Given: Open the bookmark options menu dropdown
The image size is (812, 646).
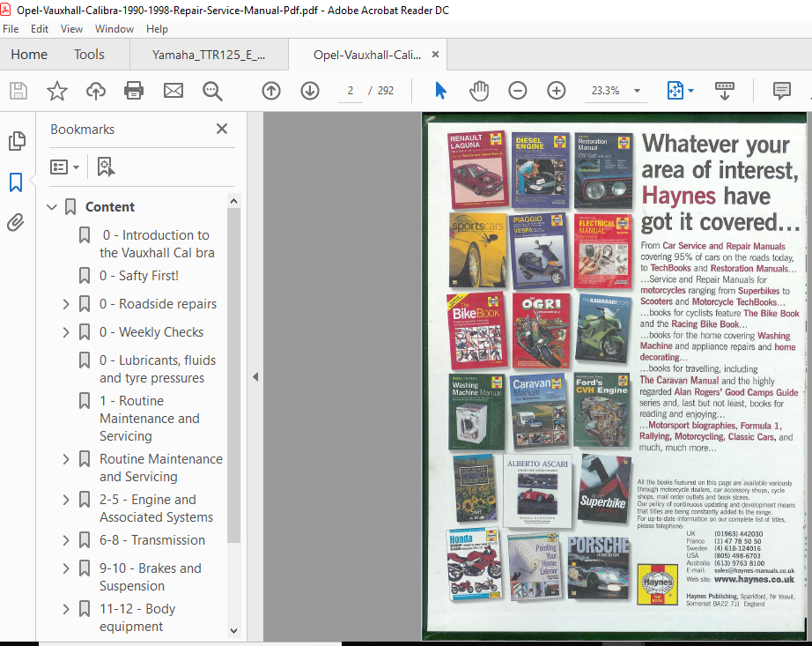Looking at the screenshot, I should point(65,167).
